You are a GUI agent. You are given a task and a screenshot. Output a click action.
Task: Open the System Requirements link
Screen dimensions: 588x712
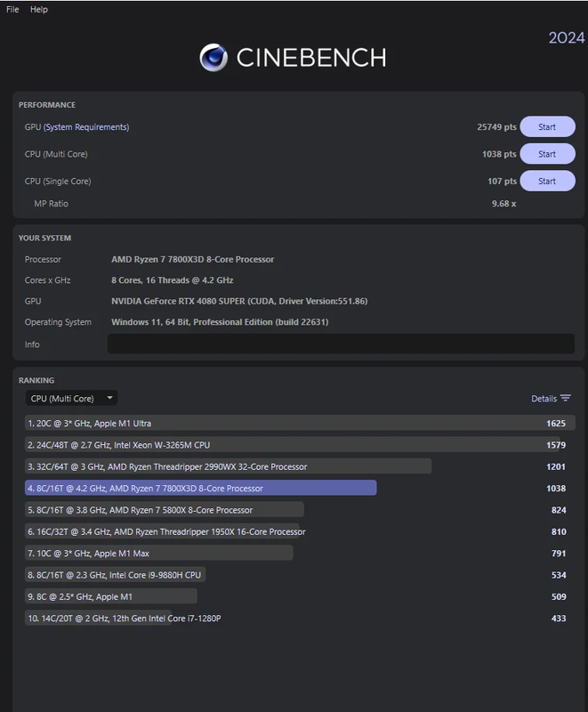click(86, 127)
